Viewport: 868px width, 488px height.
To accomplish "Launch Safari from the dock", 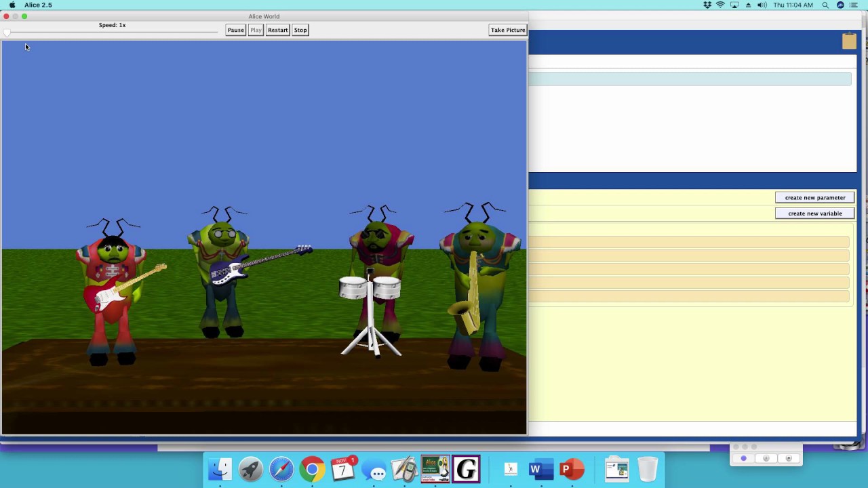I will coord(281,469).
